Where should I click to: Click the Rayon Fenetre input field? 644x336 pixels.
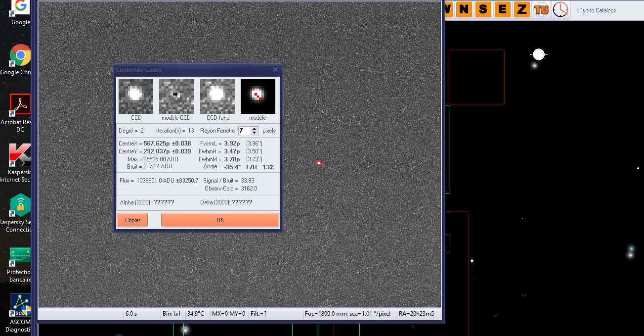pos(244,131)
